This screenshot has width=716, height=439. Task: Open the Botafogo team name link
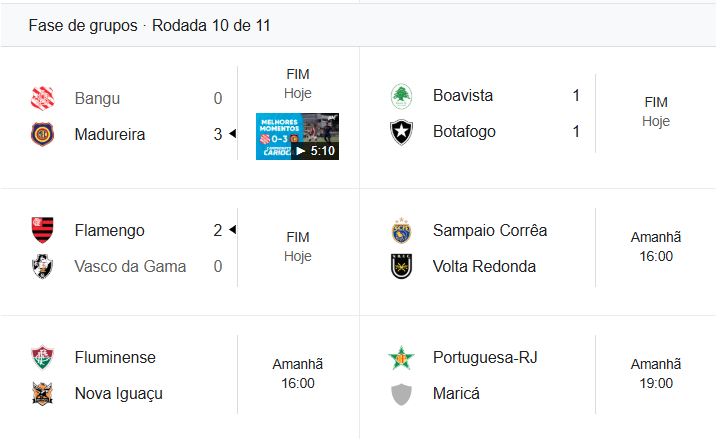(464, 132)
